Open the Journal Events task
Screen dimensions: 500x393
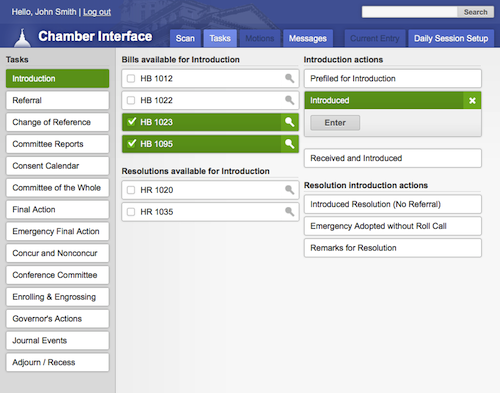tap(57, 340)
